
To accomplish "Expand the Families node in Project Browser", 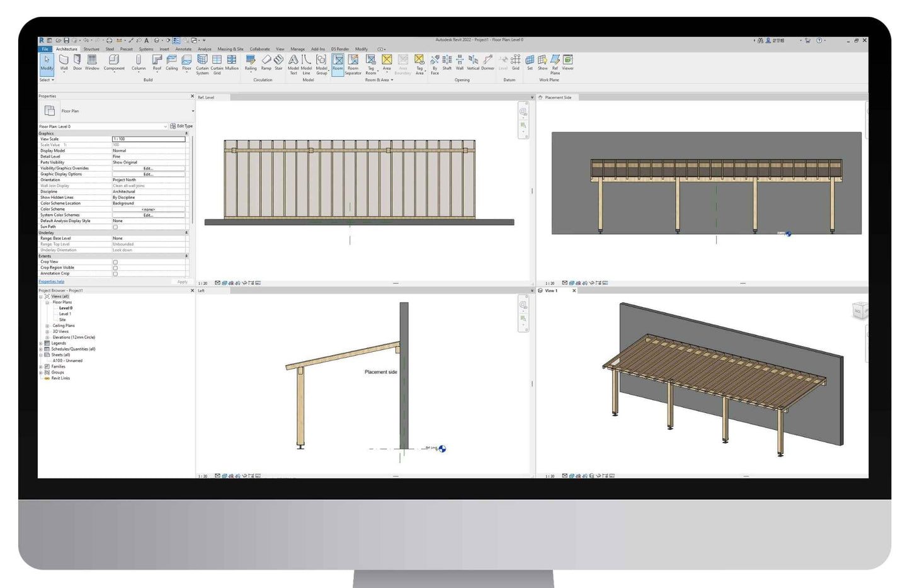I will point(41,366).
